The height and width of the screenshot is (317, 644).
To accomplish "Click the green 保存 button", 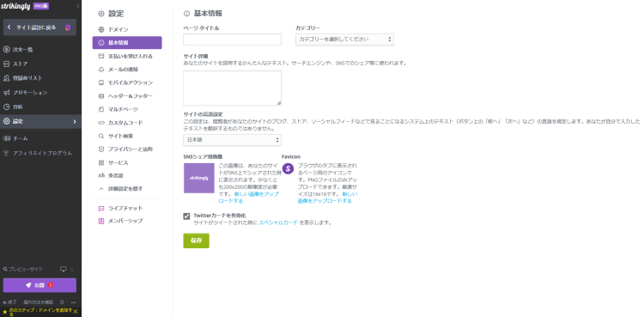I will (196, 241).
